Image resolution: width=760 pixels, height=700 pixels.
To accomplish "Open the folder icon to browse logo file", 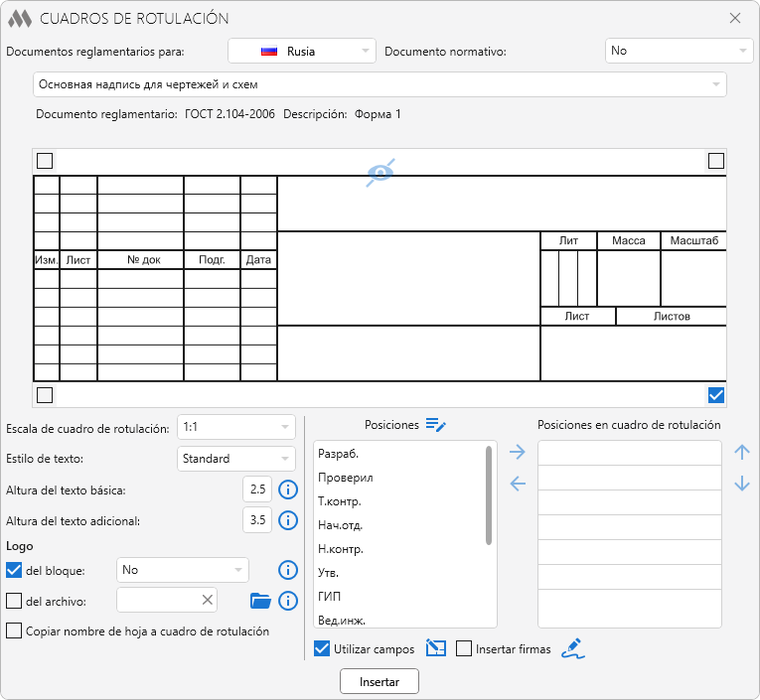I will (x=260, y=600).
